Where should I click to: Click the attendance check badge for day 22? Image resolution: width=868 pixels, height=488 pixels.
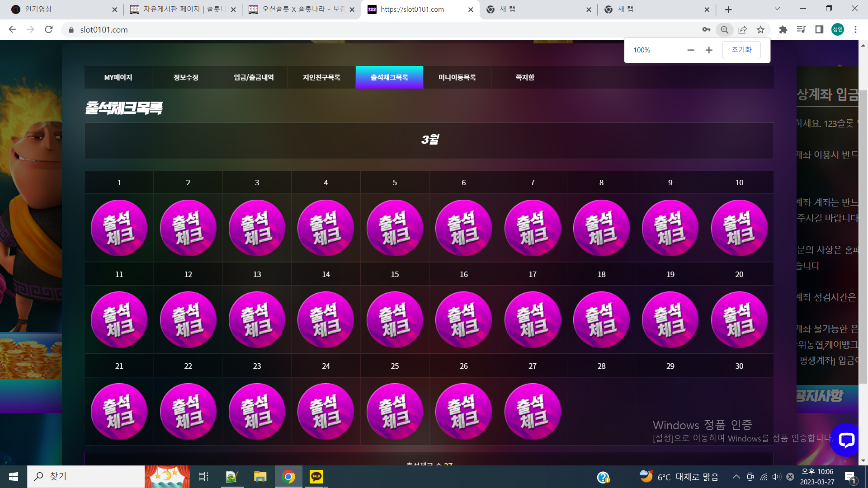(x=188, y=412)
